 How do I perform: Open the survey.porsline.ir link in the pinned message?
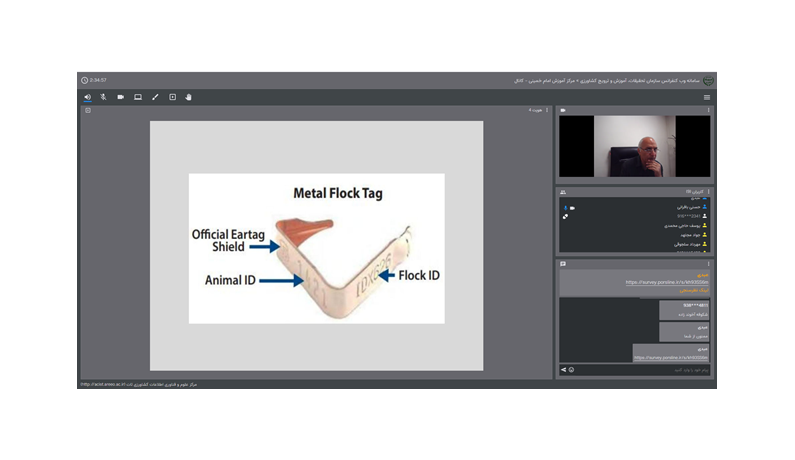pyautogui.click(x=667, y=282)
